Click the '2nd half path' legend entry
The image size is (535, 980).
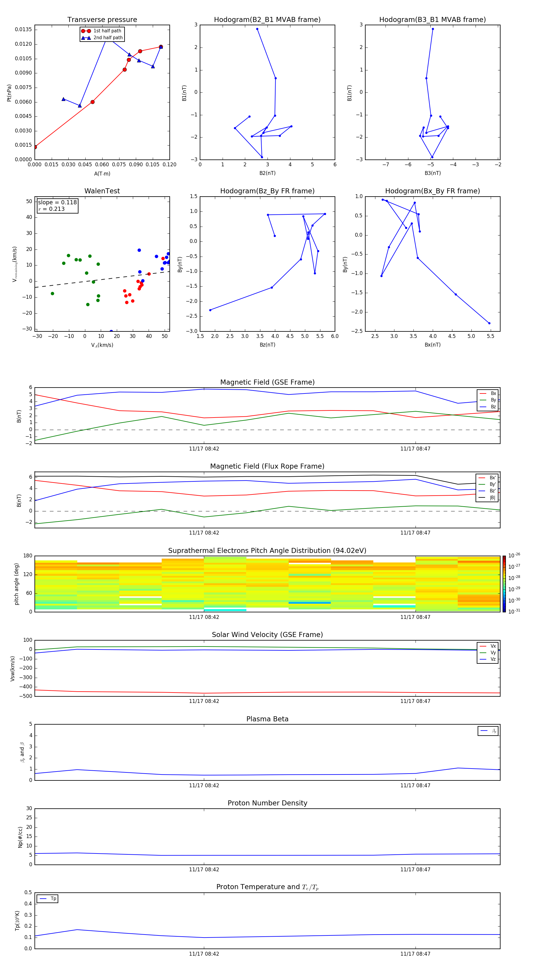pos(102,38)
